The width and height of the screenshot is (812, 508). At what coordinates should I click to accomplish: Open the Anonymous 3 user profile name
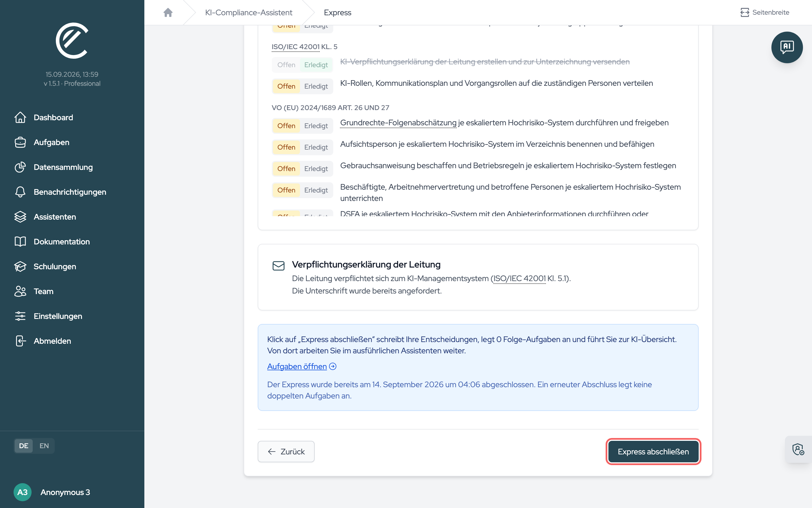click(65, 492)
